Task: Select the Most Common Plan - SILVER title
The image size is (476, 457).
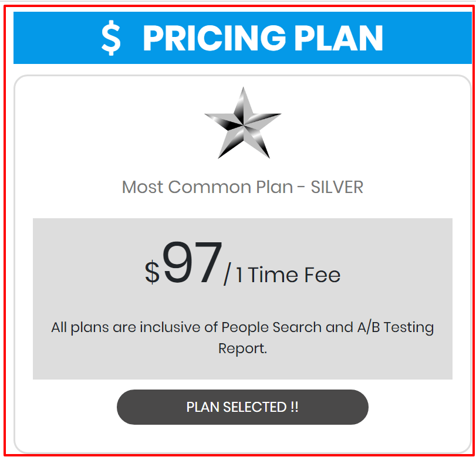Action: (x=242, y=187)
